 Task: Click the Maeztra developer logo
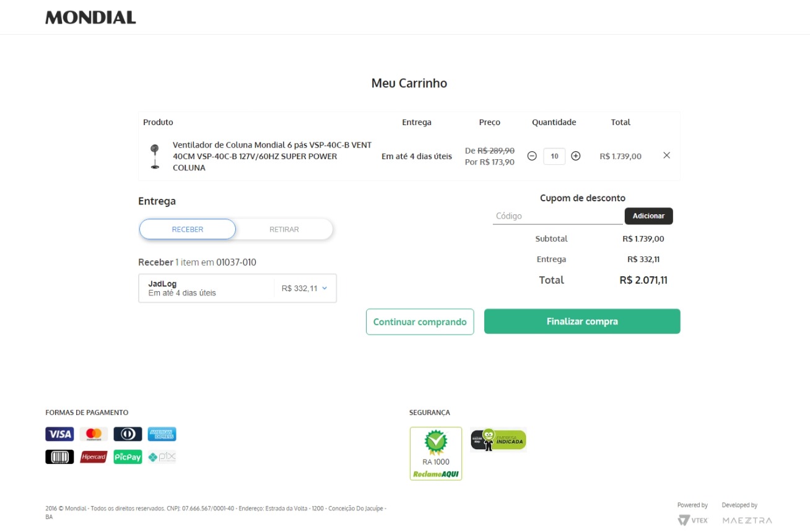(747, 520)
